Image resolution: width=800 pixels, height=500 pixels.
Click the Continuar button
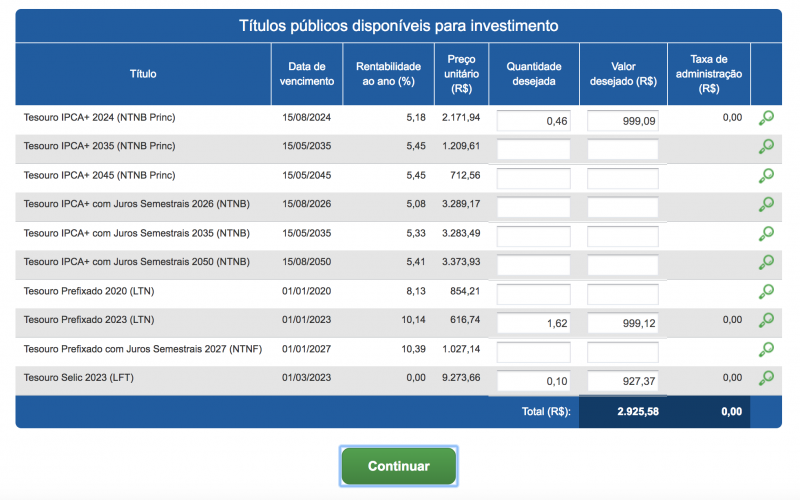pyautogui.click(x=398, y=466)
